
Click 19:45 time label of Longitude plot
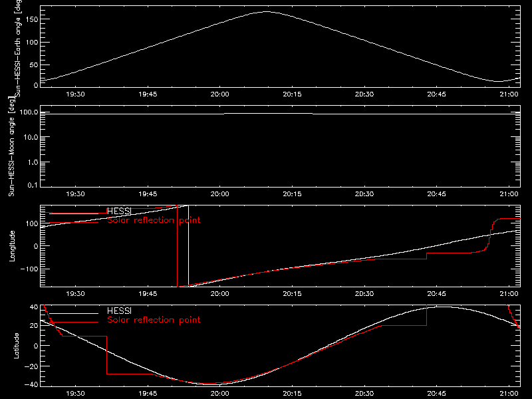pyautogui.click(x=148, y=293)
